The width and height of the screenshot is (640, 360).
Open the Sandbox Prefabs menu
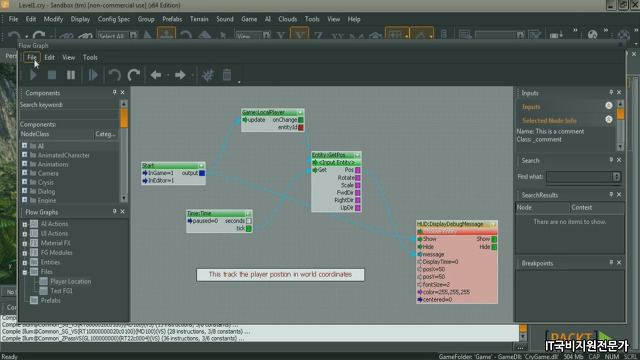(172, 19)
